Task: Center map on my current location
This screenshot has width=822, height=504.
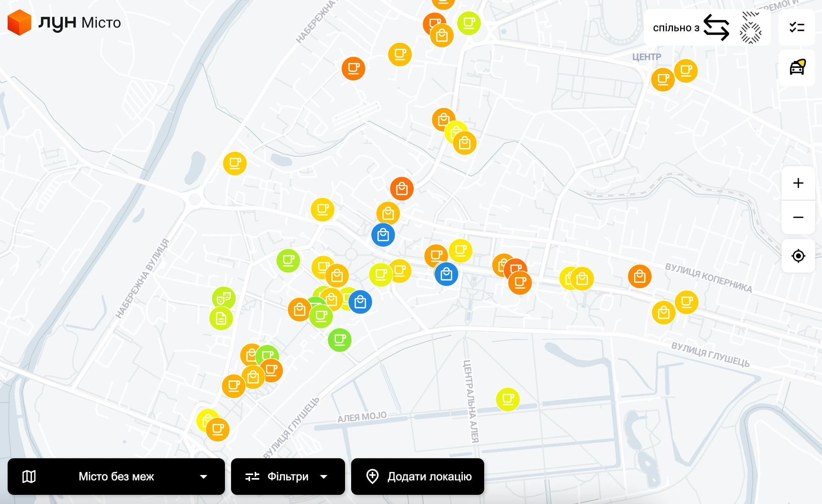Action: (x=798, y=256)
